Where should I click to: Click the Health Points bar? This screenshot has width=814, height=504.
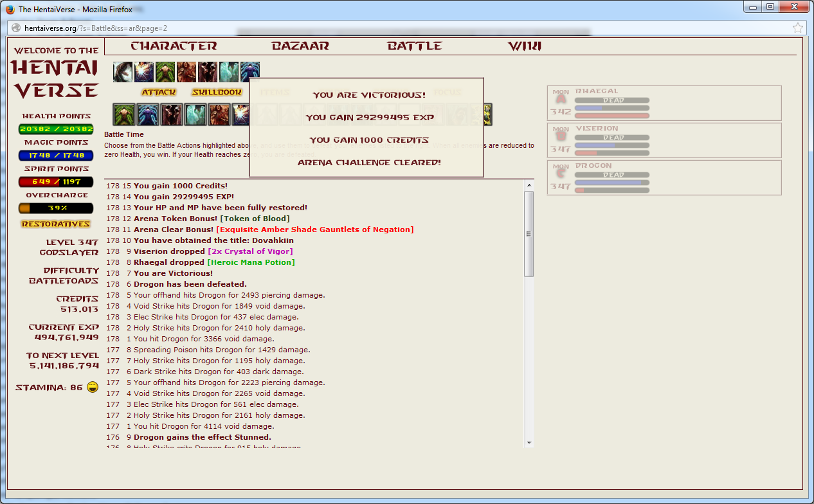click(56, 129)
